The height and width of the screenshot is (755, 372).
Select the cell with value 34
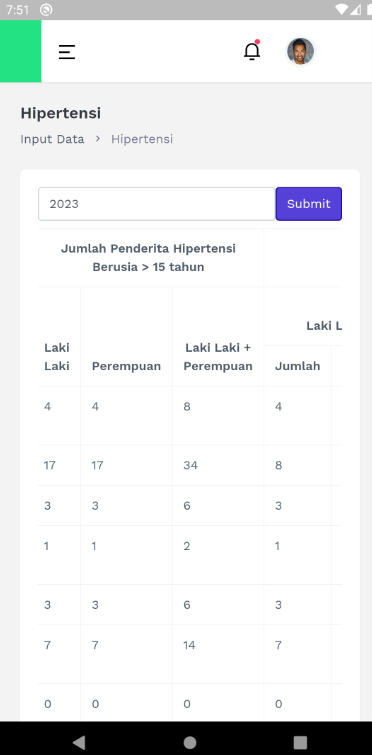(x=190, y=465)
